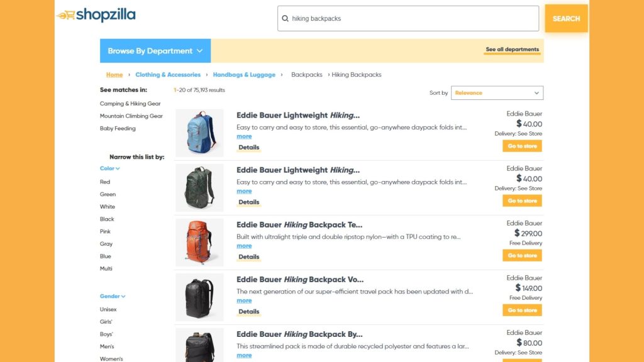Filter by color Black
Image resolution: width=644 pixels, height=362 pixels.
(107, 219)
